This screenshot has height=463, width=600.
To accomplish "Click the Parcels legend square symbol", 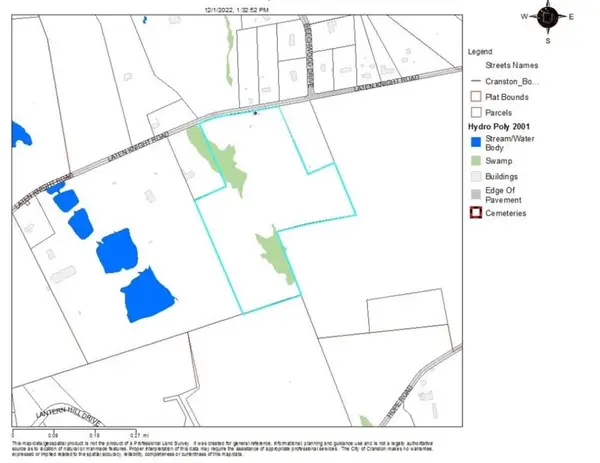I will (476, 112).
